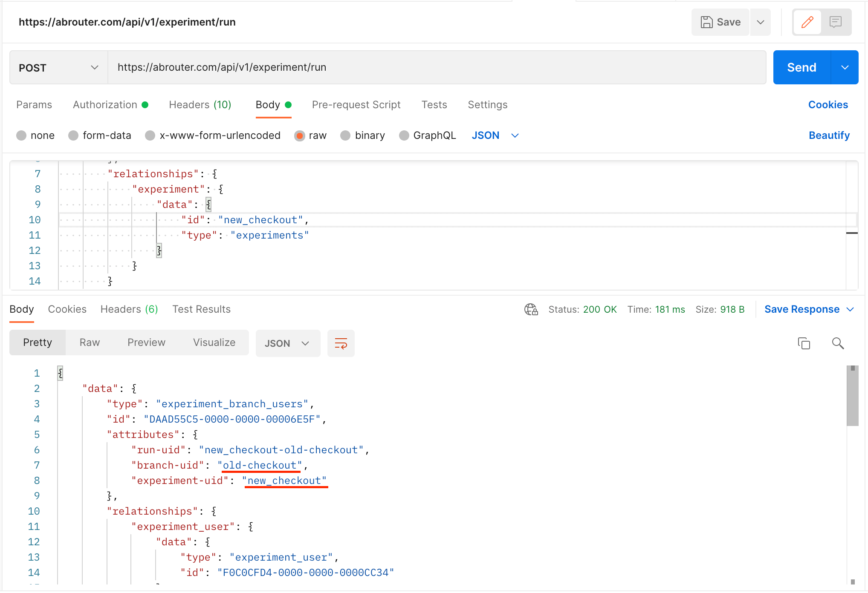Switch to edit mode with pencil icon
This screenshot has width=868, height=593.
pos(807,22)
